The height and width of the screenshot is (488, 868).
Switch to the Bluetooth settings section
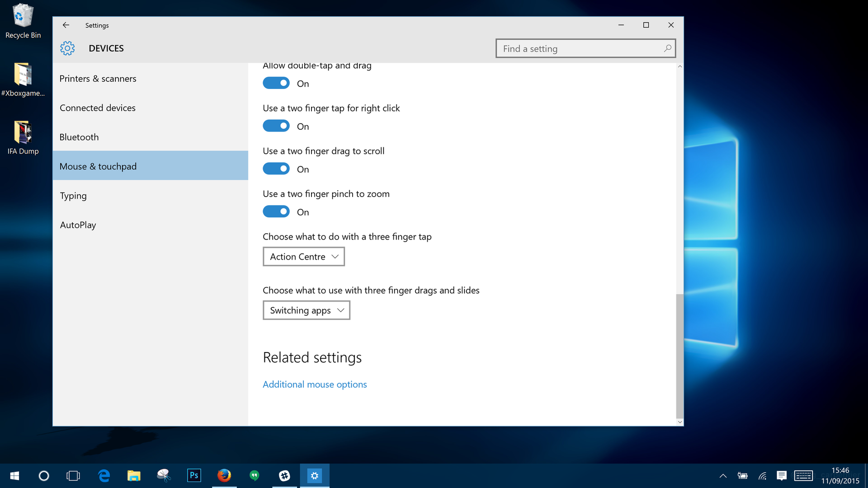point(79,137)
